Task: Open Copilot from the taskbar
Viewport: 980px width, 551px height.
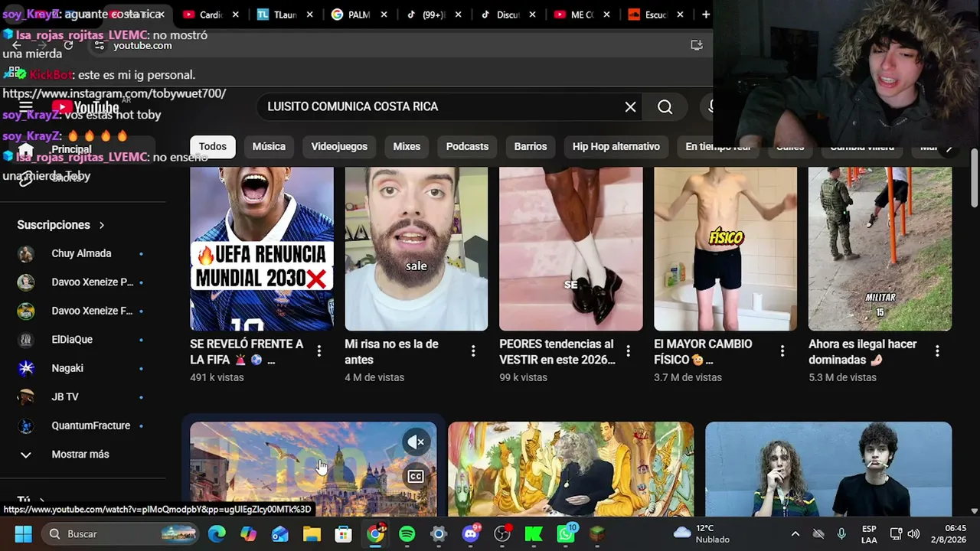Action: click(249, 534)
